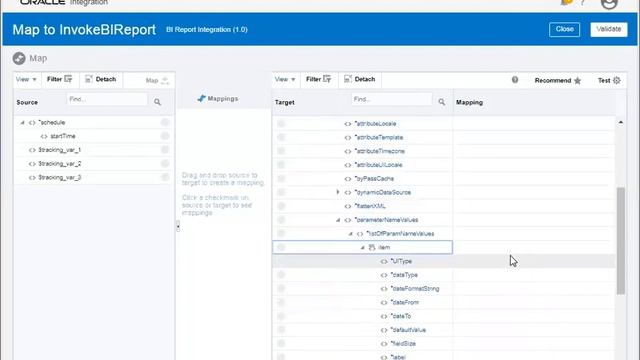The width and height of the screenshot is (640, 360).
Task: Click the Target Find input field
Action: pyautogui.click(x=392, y=99)
